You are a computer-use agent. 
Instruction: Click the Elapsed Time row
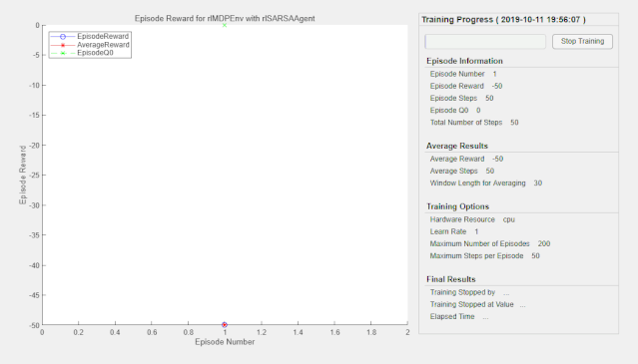point(459,316)
